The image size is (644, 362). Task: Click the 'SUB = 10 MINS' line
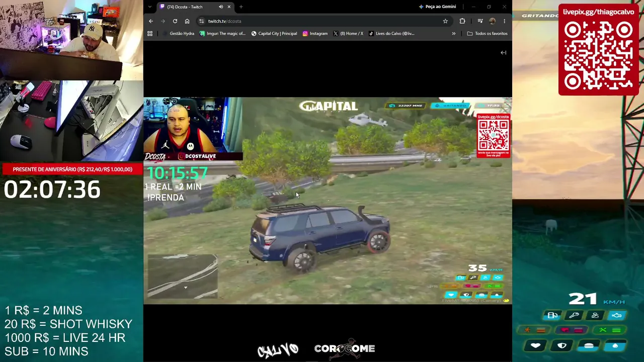(x=47, y=351)
